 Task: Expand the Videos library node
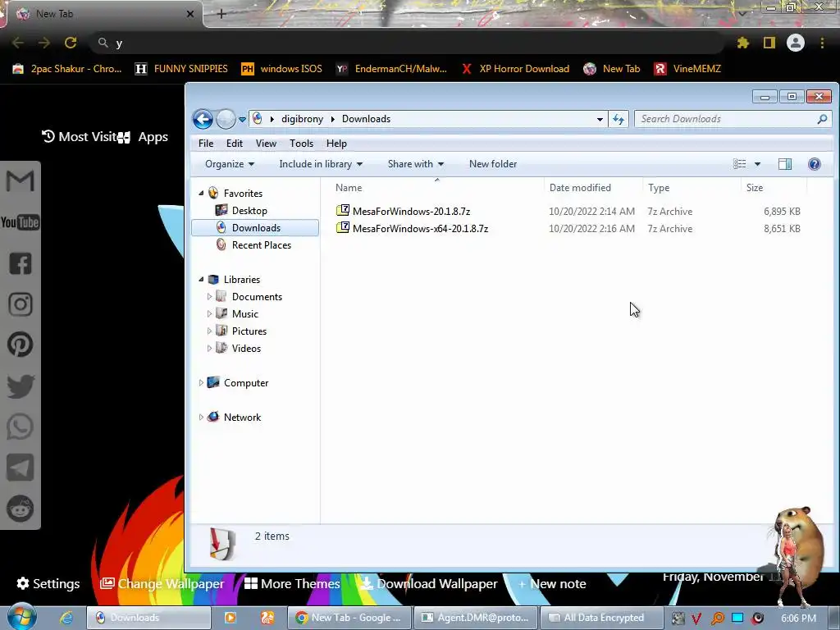click(x=209, y=348)
